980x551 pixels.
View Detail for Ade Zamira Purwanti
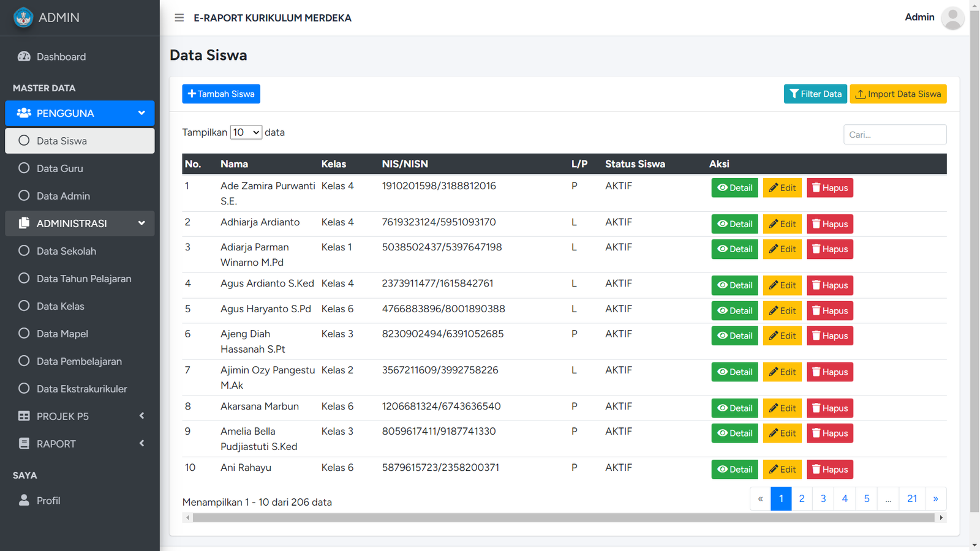click(x=734, y=188)
